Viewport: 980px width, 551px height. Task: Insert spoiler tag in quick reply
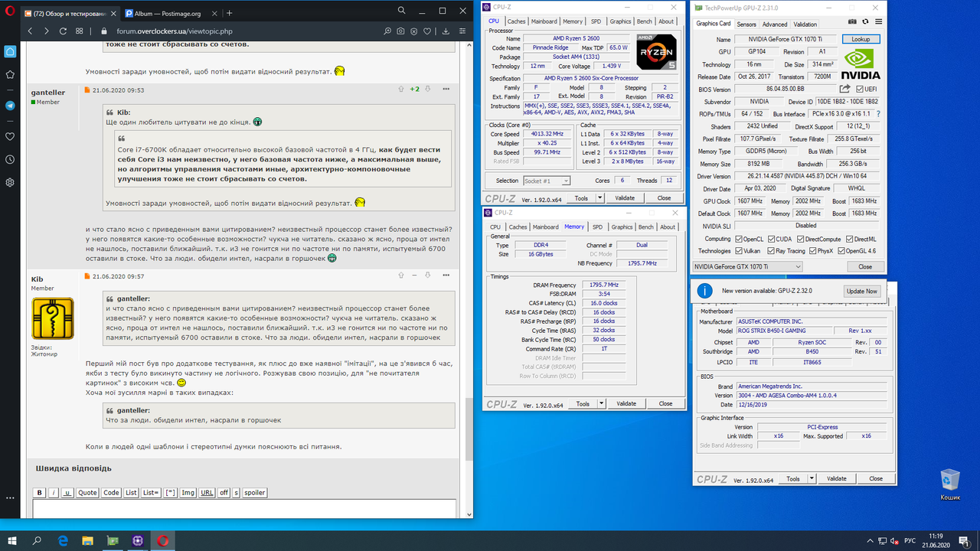[x=255, y=493]
